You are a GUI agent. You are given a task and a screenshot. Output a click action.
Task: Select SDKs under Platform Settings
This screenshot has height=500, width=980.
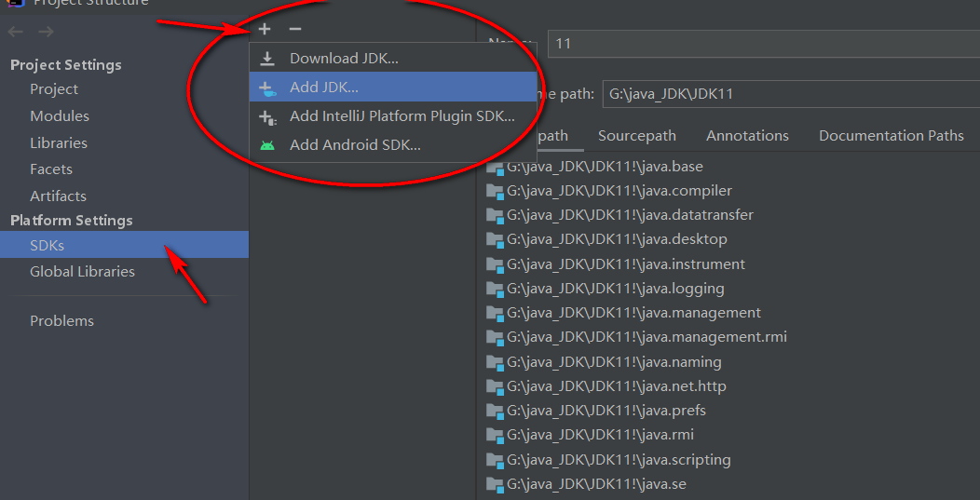[x=125, y=245]
